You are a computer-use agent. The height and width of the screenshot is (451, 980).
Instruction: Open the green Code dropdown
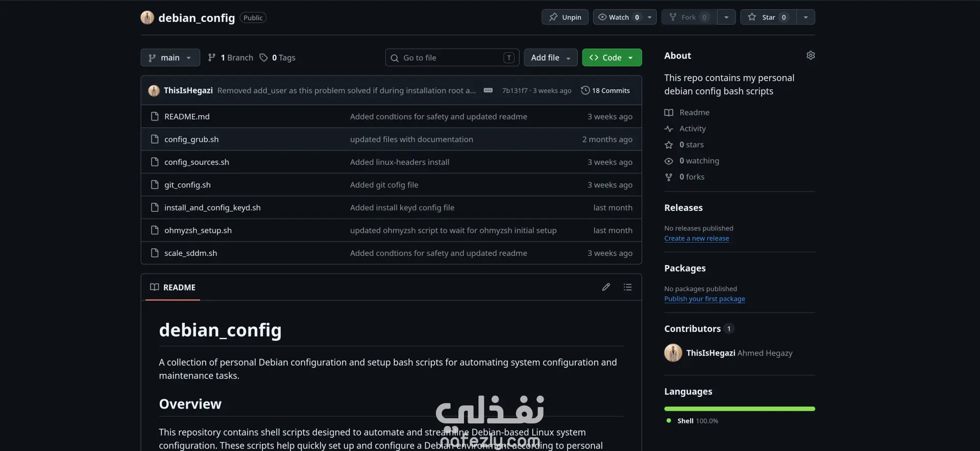[x=612, y=58]
